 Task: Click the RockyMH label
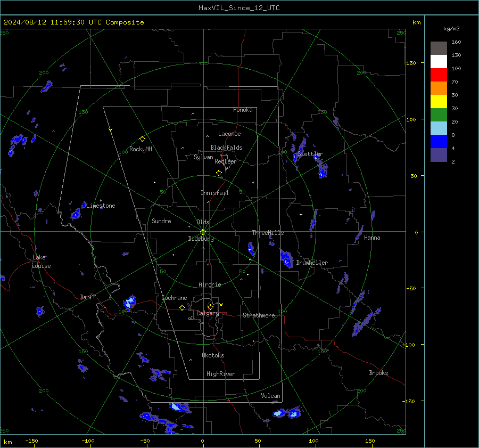click(141, 149)
